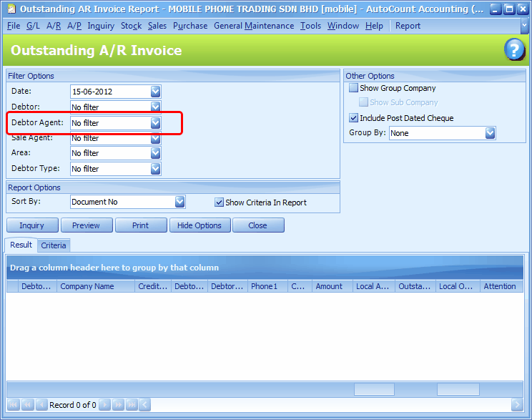532x420 pixels.
Task: Click the Local O... column header
Action: click(x=458, y=286)
